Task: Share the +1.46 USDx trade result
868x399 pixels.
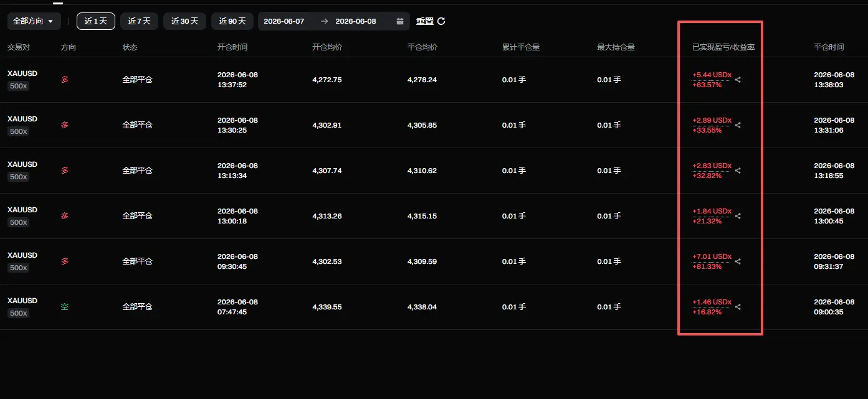Action: [x=738, y=307]
